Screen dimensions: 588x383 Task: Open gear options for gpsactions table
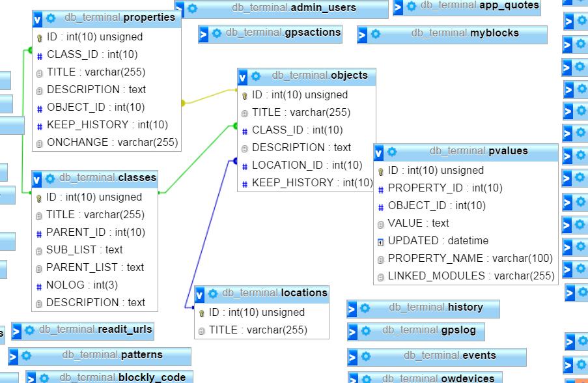(216, 33)
